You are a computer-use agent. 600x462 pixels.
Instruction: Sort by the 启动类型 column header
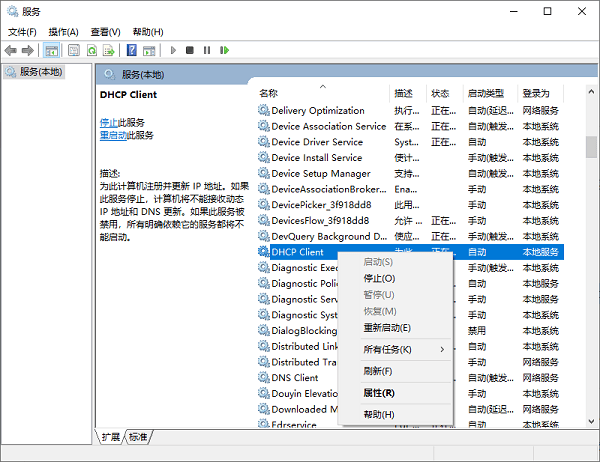click(488, 93)
